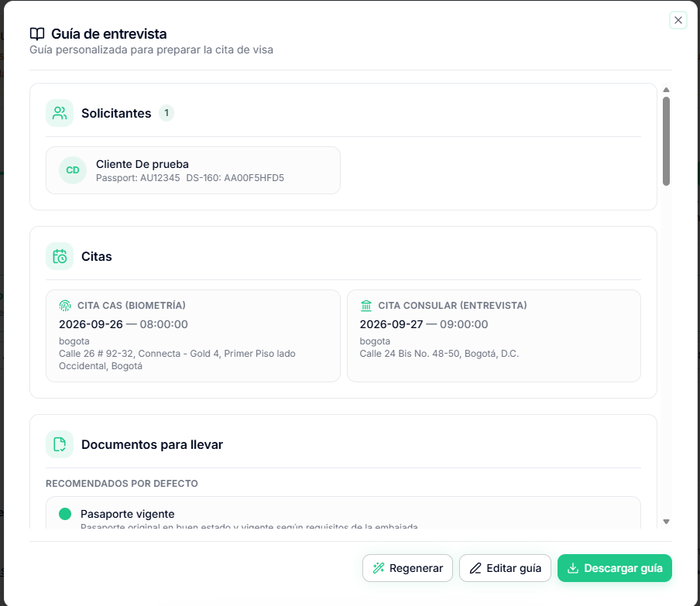Click the magic wand icon in Regenerar
The width and height of the screenshot is (700, 606).
[x=379, y=567]
